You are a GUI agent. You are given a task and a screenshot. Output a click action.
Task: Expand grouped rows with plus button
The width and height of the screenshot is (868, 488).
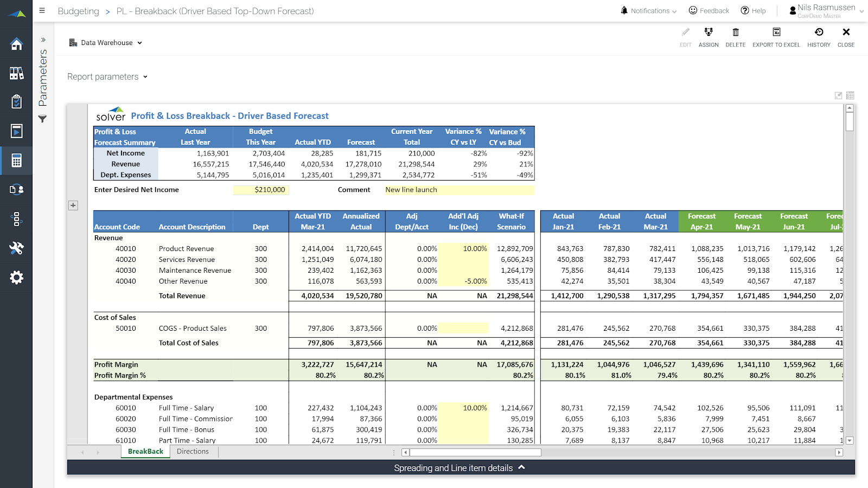coord(73,206)
